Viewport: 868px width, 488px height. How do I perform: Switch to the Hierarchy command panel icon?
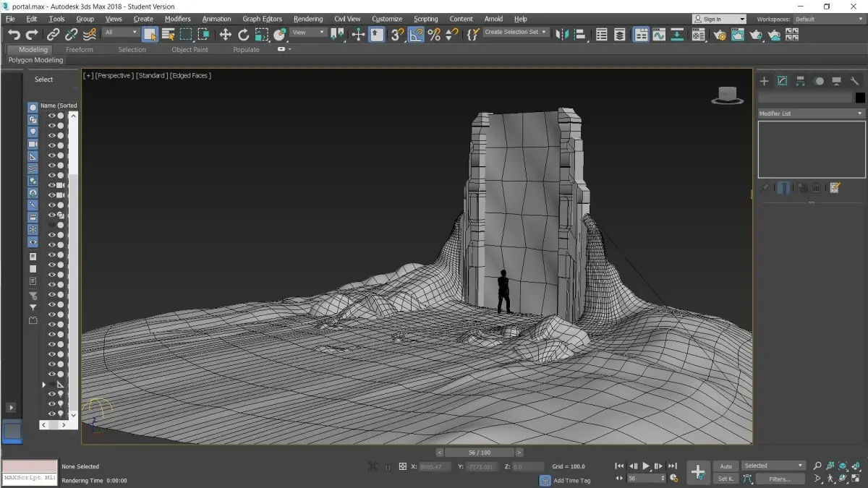[800, 81]
